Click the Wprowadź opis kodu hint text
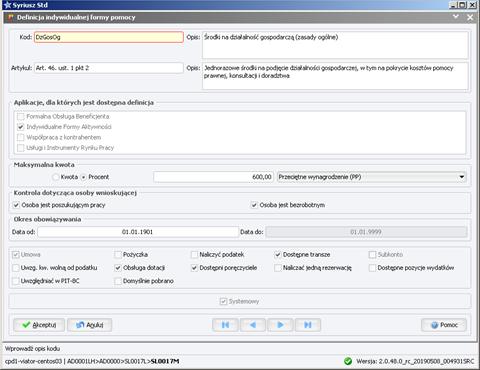This screenshot has height=370, width=480. pyautogui.click(x=32, y=349)
